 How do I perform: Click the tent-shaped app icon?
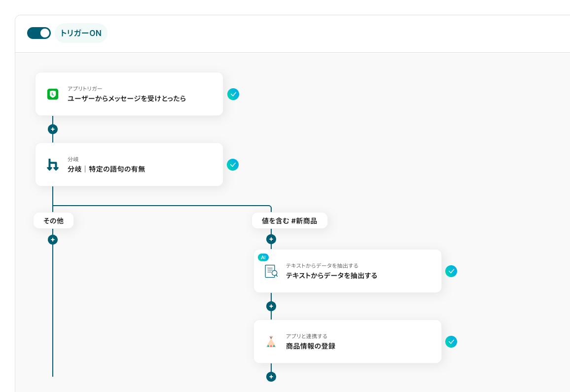tap(271, 342)
